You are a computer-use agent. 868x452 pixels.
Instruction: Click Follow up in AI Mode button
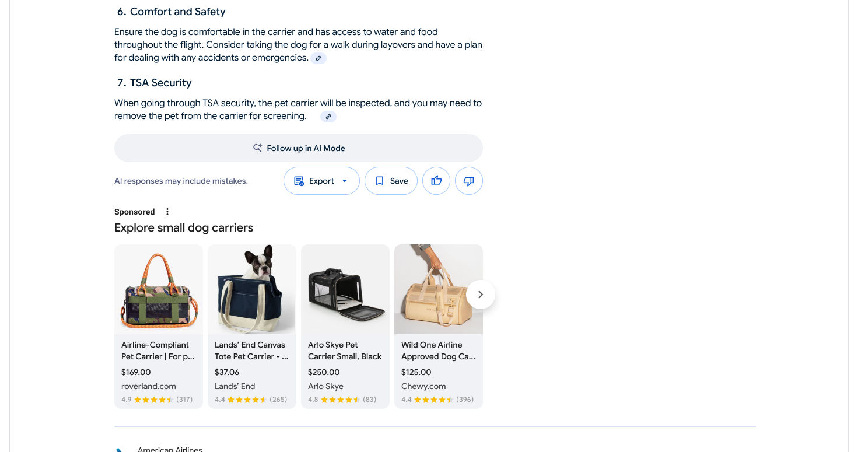click(299, 148)
